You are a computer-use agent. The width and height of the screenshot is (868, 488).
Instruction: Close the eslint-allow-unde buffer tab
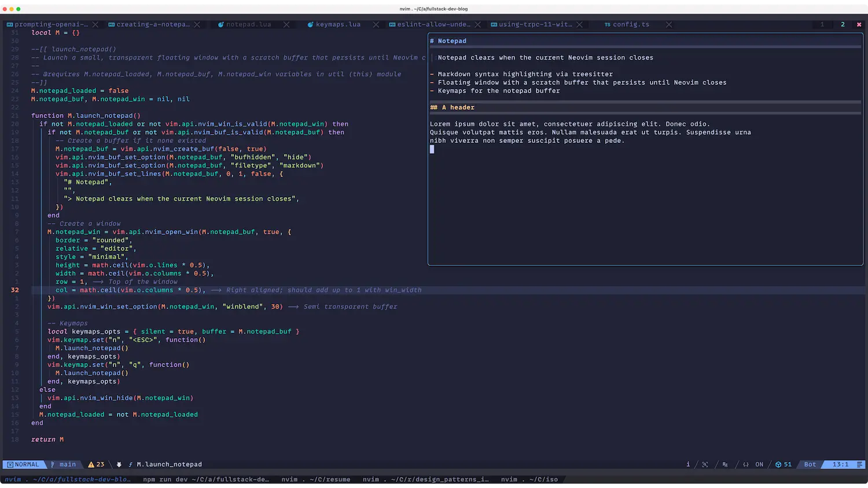(x=478, y=25)
